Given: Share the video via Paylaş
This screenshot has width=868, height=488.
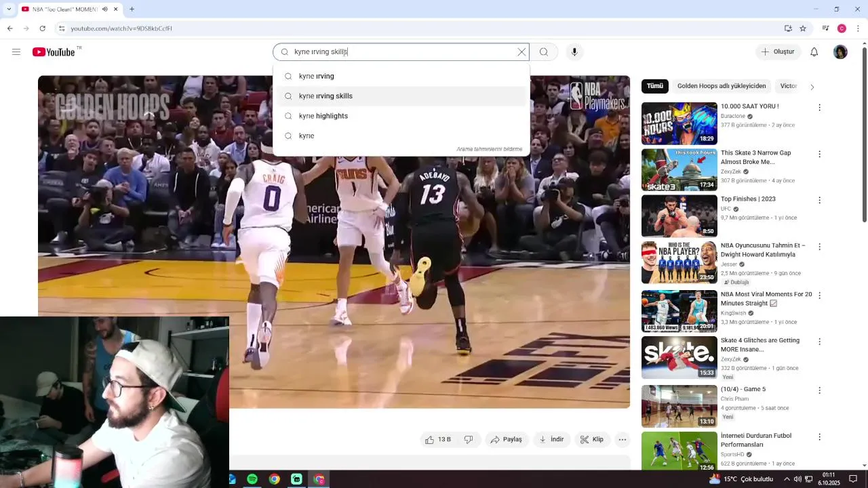Looking at the screenshot, I should pos(506,440).
